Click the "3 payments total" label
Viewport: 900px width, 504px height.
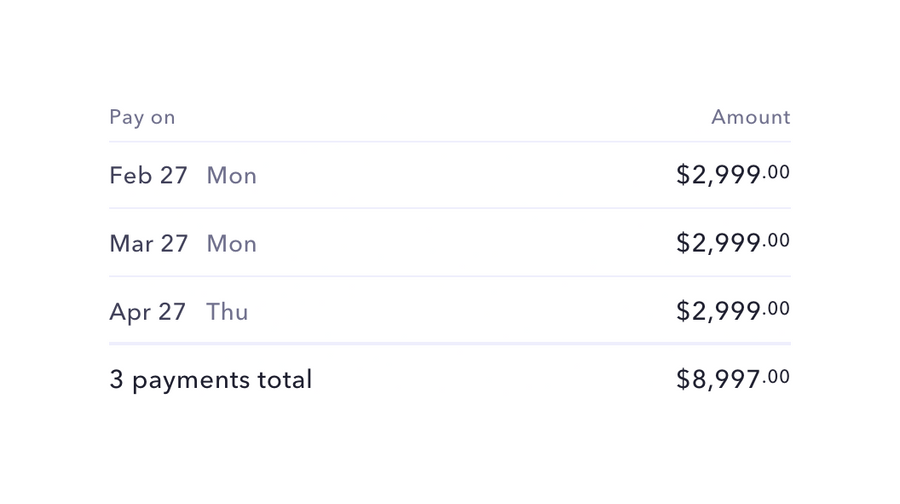click(x=210, y=379)
